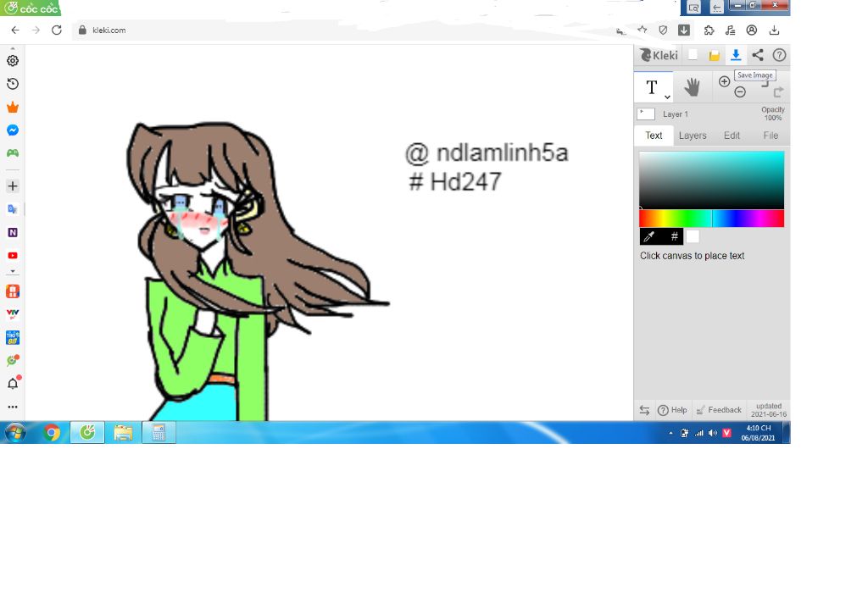Image resolution: width=868 pixels, height=593 pixels.
Task: Open the Kleki help question mark icon
Action: point(779,55)
